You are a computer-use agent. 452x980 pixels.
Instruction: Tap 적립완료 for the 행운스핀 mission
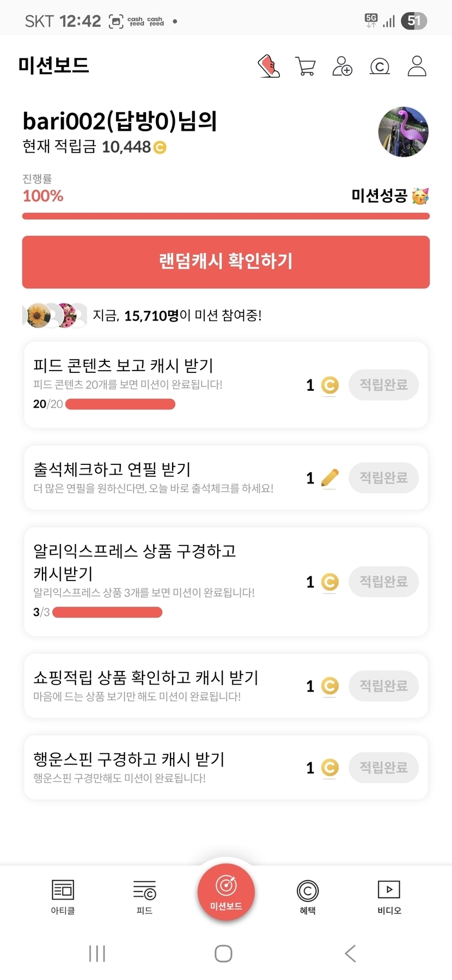383,767
